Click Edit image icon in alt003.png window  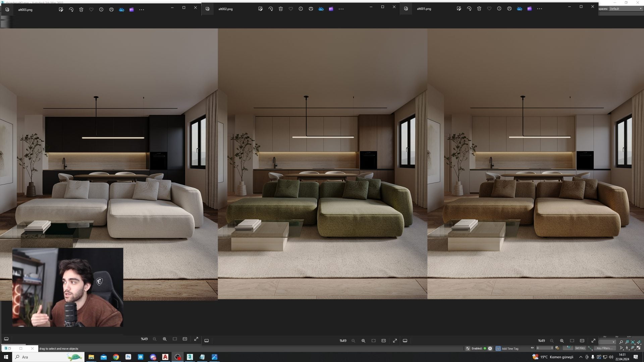point(61,10)
